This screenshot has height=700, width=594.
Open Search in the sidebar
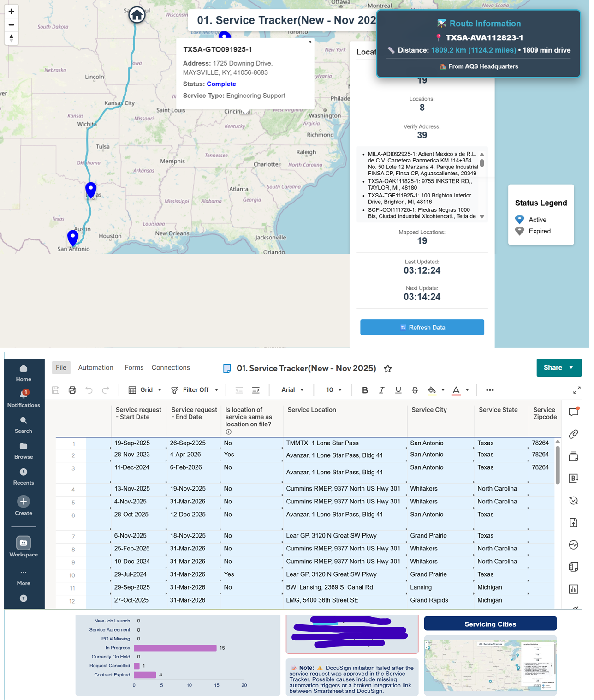pos(24,425)
